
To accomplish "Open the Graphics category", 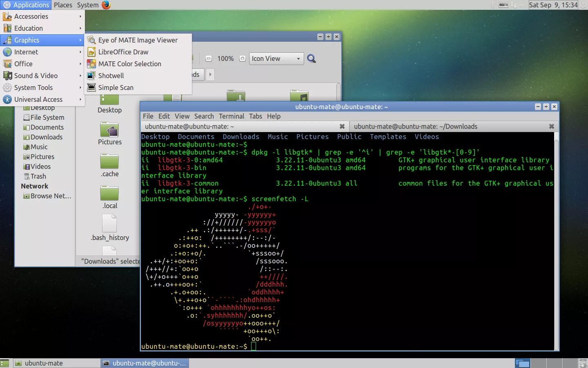I will (42, 40).
